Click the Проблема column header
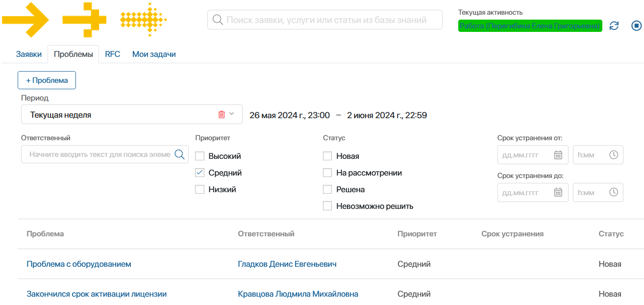The height and width of the screenshot is (305, 644). click(45, 234)
